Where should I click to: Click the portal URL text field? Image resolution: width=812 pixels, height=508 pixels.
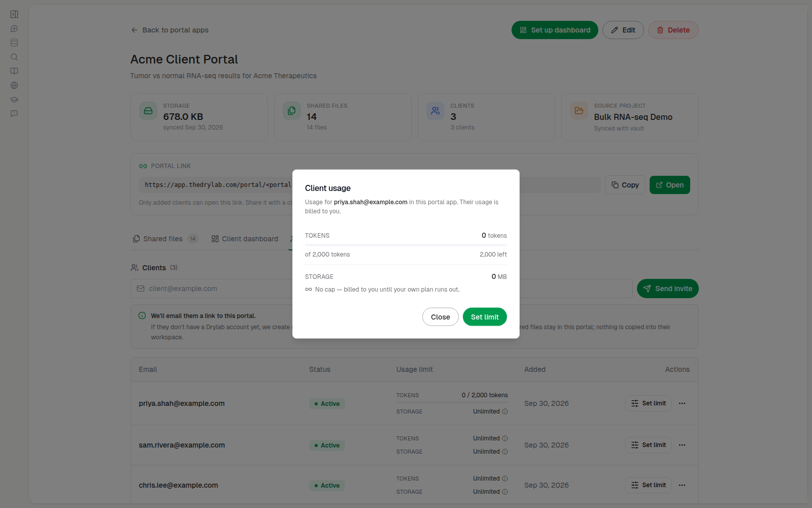369,185
